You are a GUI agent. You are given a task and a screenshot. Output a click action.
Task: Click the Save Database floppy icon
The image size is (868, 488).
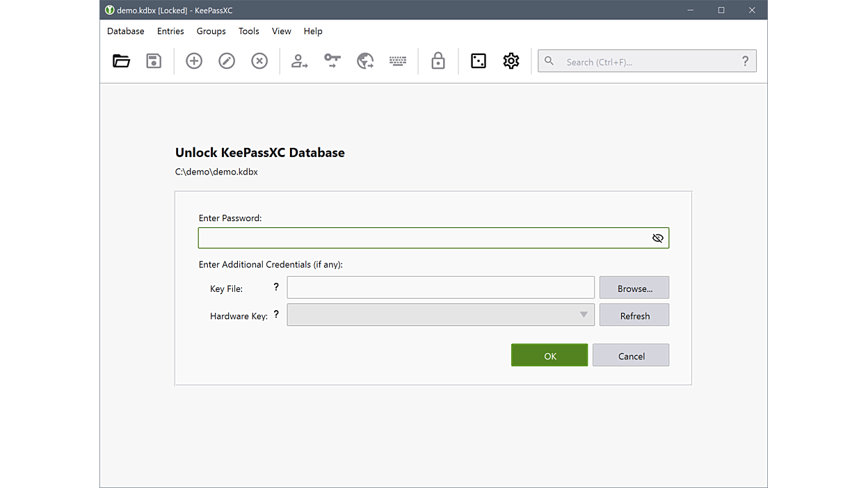click(x=154, y=61)
